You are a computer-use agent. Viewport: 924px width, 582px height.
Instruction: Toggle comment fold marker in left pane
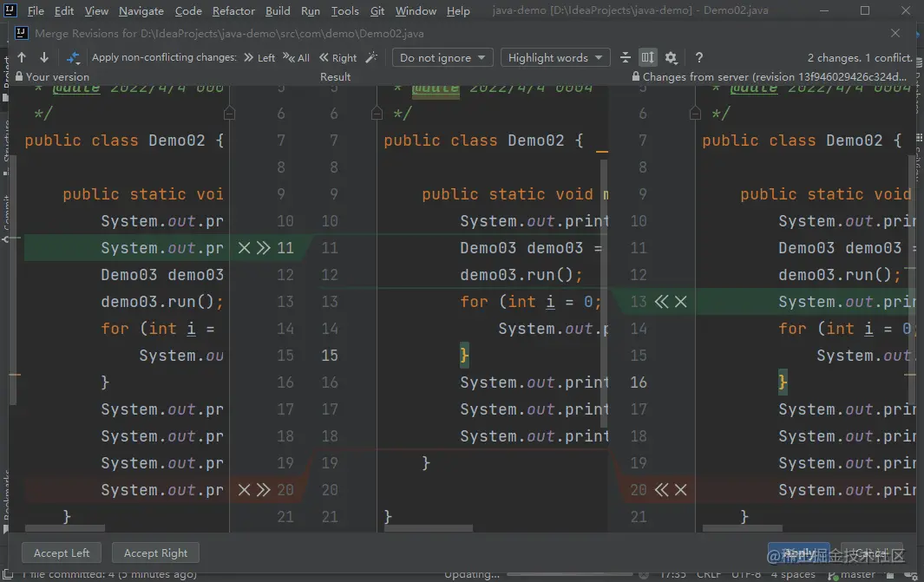229,113
